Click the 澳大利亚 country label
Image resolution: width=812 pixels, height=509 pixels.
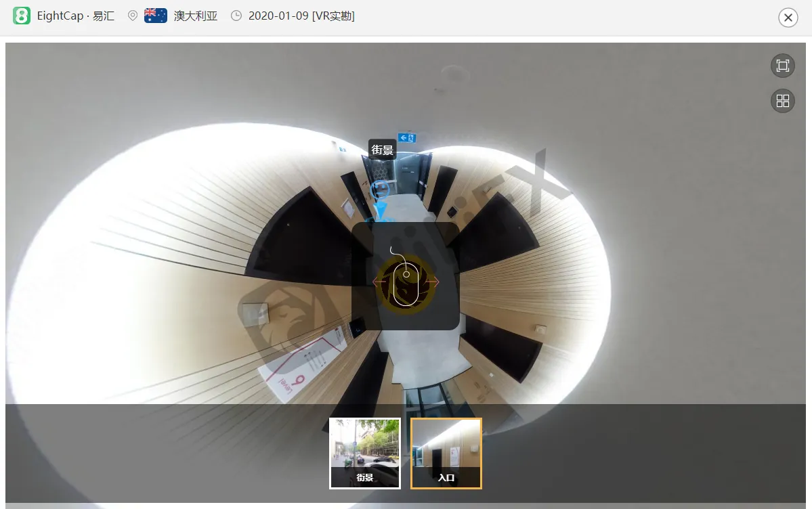(196, 16)
